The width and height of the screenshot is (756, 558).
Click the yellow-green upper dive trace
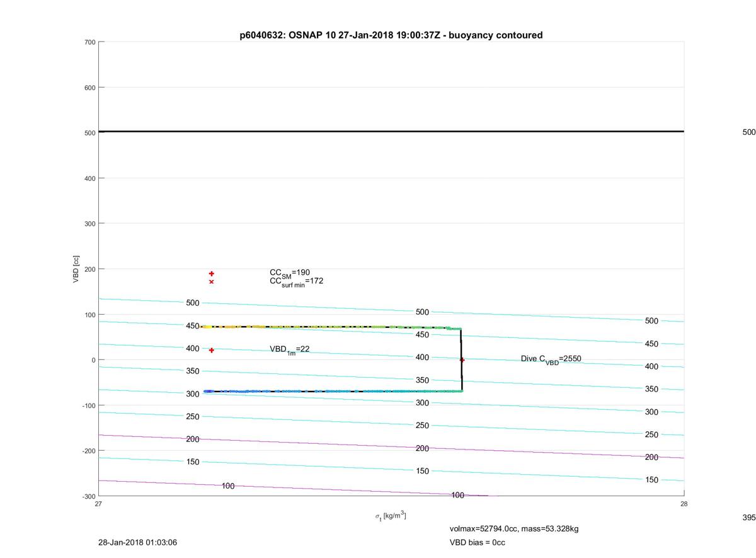coord(331,327)
